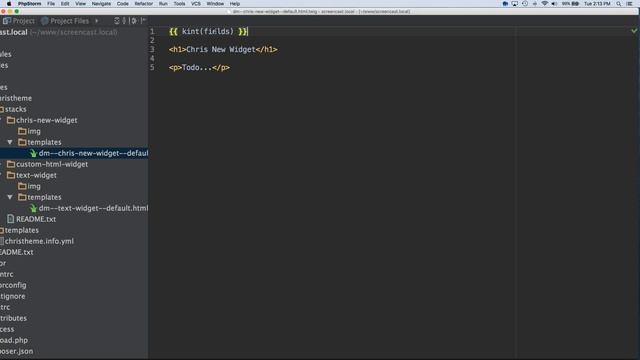Viewport: 640px width, 360px height.
Task: Open the Tools menu
Action: click(179, 4)
